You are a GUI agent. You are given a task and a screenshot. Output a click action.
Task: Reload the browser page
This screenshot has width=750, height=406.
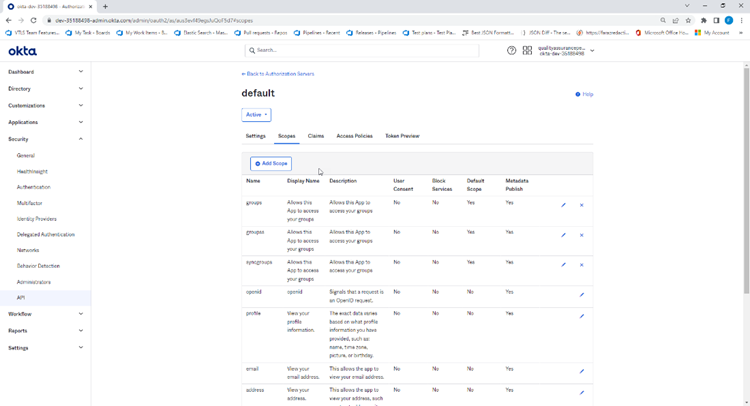33,21
